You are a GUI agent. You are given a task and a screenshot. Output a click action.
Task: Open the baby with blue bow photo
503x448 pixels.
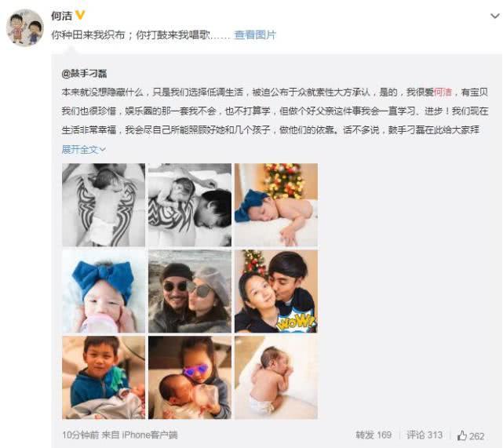point(104,291)
